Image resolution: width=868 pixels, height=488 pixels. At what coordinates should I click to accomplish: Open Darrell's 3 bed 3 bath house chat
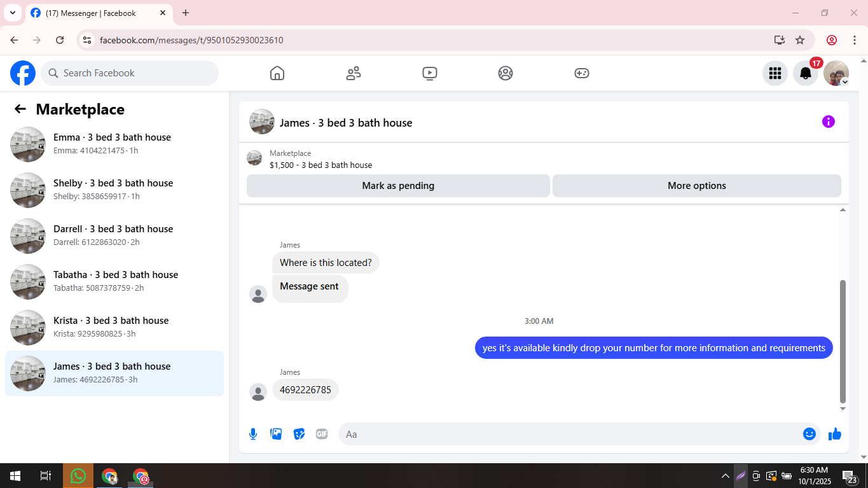click(114, 236)
